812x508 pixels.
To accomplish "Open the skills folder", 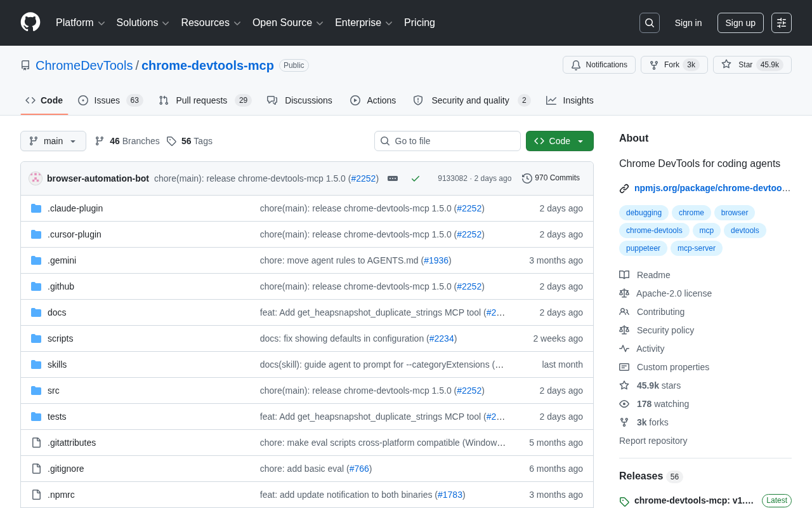I will pyautogui.click(x=57, y=364).
